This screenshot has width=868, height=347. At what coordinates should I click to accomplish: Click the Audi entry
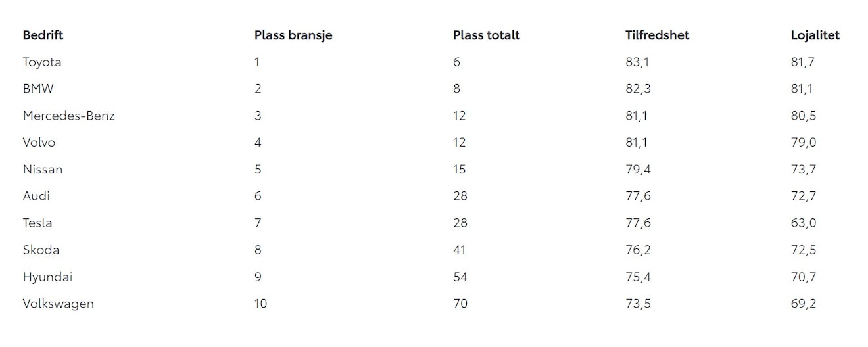pyautogui.click(x=36, y=196)
